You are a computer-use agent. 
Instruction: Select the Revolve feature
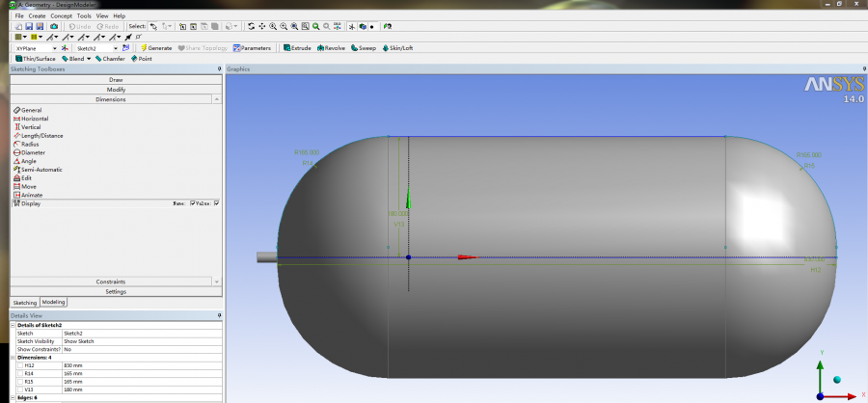[x=331, y=47]
